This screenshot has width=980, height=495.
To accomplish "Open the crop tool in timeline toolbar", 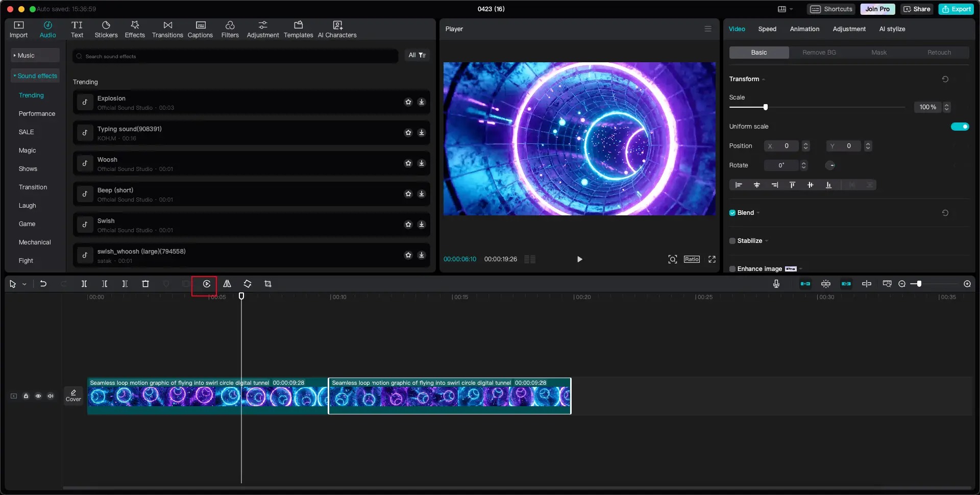I will (268, 284).
